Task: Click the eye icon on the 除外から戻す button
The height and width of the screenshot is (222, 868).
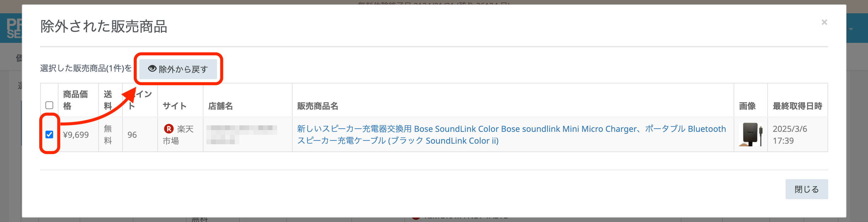Action: pyautogui.click(x=152, y=69)
